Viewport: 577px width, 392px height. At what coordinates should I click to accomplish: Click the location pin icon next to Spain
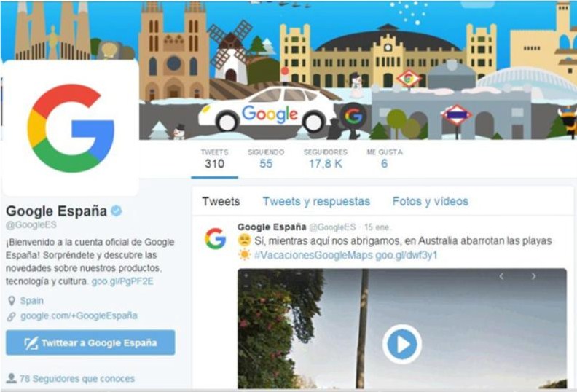(12, 301)
